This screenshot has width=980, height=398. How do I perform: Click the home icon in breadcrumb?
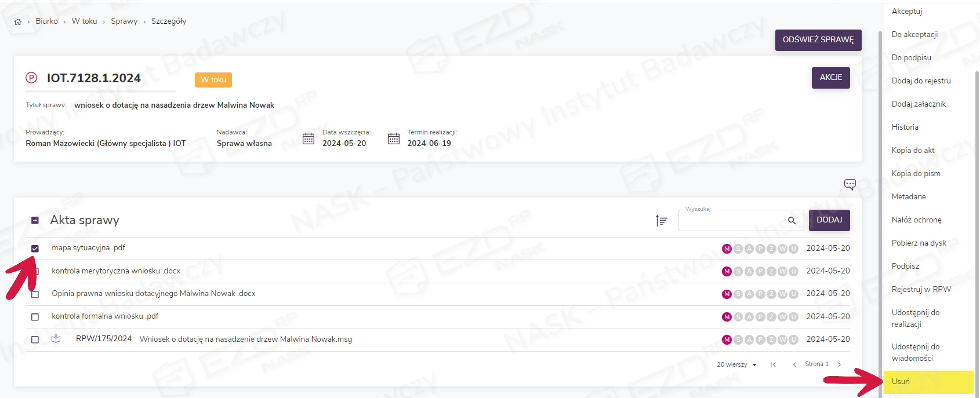click(x=18, y=22)
